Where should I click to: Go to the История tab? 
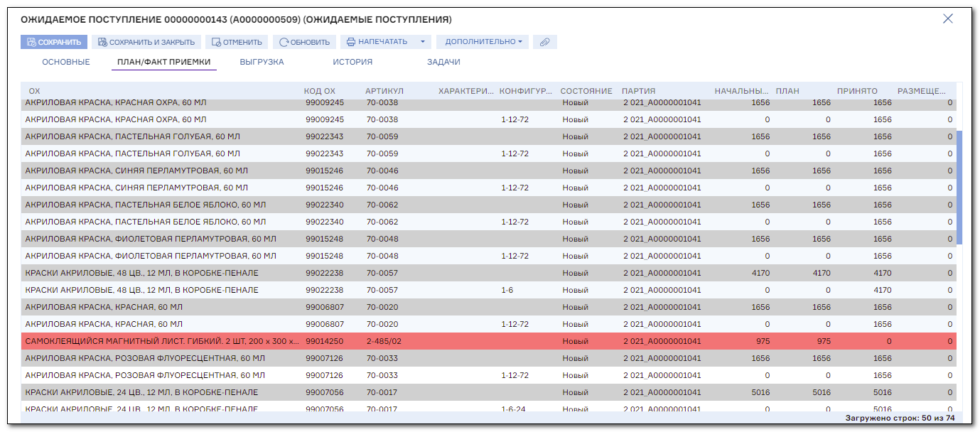(352, 62)
